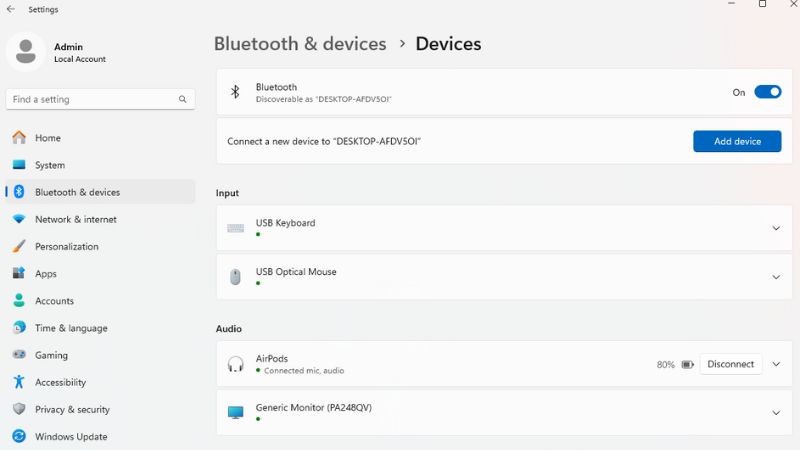The height and width of the screenshot is (450, 800).
Task: Click the Personalization paintbrush icon
Action: pos(19,246)
